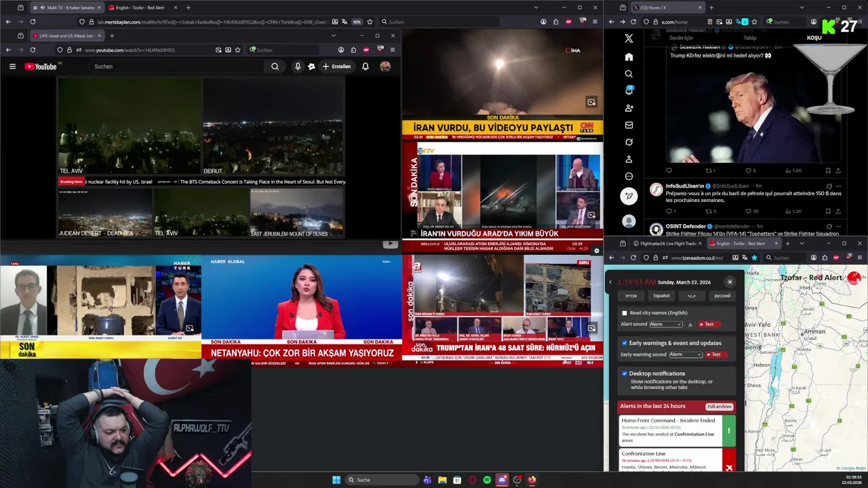The image size is (868, 488).
Task: Open the X More circle menu
Action: pyautogui.click(x=629, y=176)
